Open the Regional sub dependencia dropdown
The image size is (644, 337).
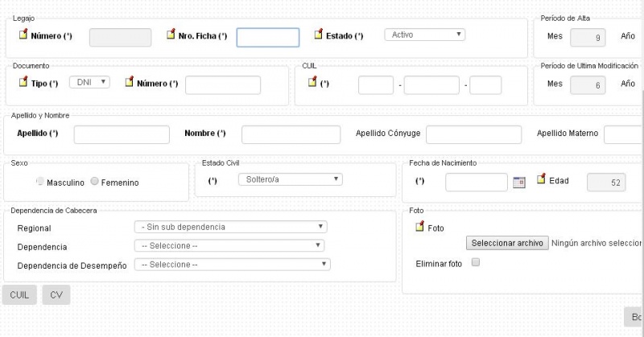(x=230, y=227)
